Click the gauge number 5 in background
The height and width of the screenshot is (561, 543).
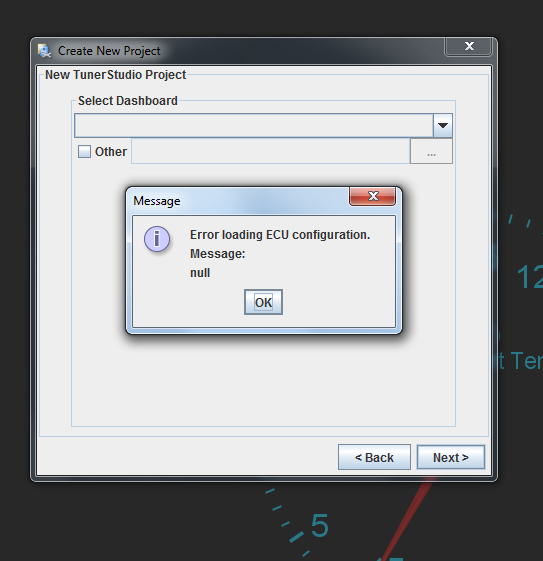click(x=319, y=526)
